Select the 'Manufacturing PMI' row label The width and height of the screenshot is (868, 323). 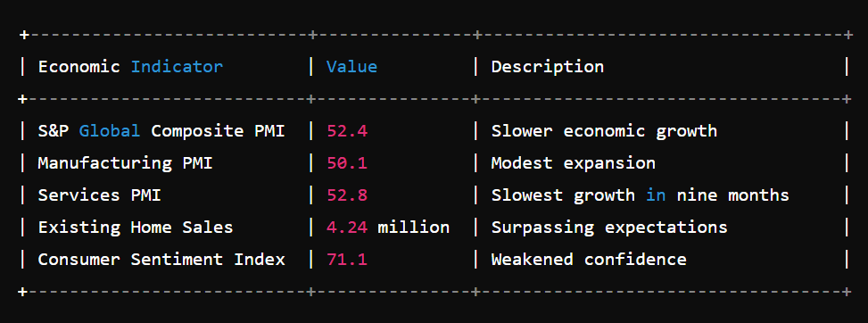(125, 163)
